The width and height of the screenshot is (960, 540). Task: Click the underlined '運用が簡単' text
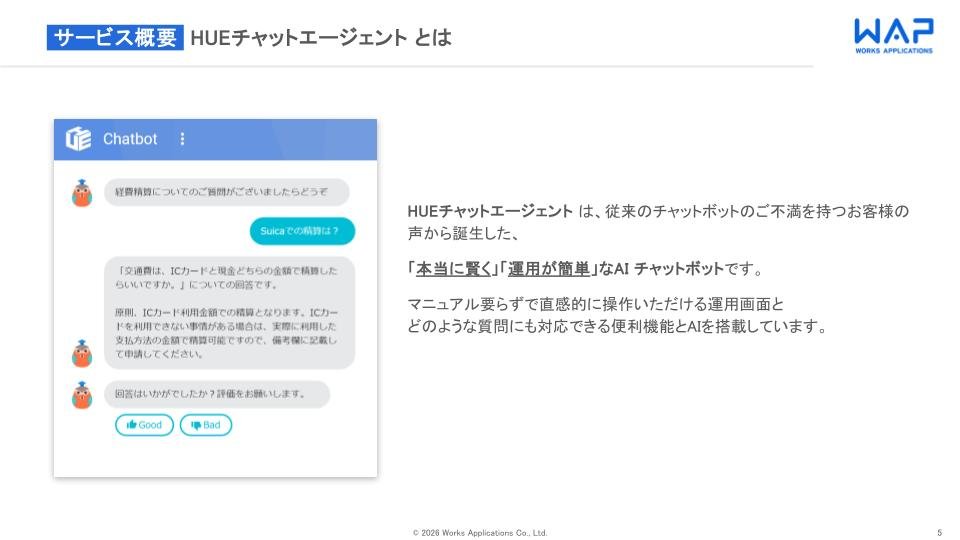pos(549,268)
